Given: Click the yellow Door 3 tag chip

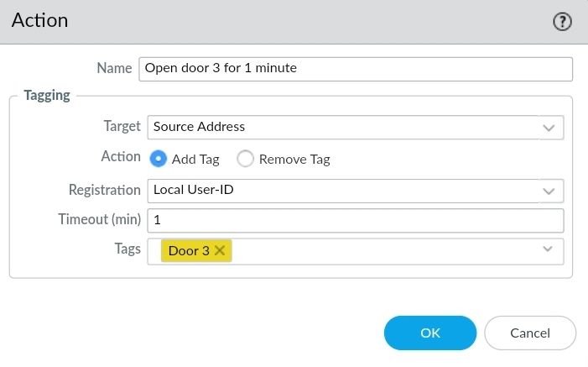Looking at the screenshot, I should tap(189, 250).
